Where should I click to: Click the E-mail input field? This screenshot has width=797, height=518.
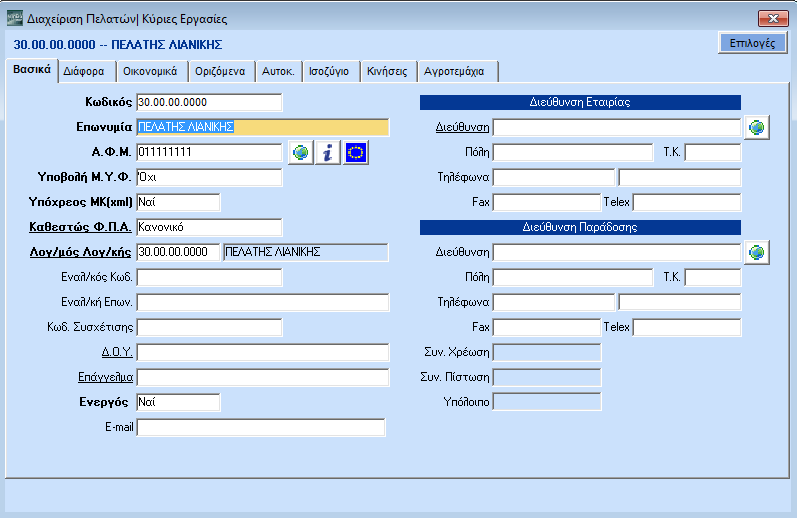tap(261, 427)
